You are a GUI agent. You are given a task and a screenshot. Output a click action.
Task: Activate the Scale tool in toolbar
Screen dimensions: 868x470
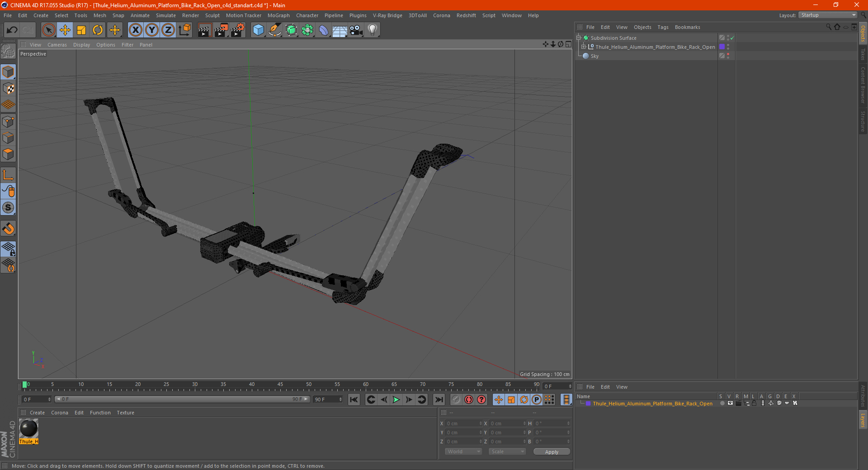click(x=81, y=30)
